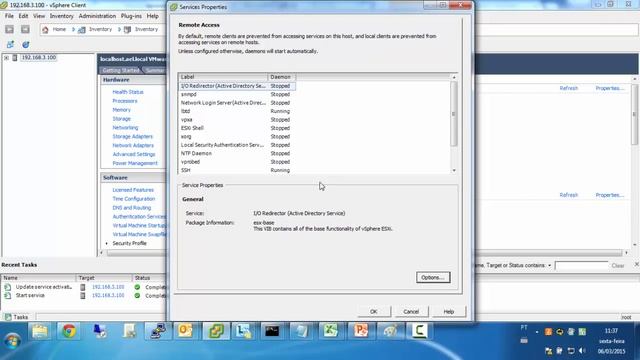The width and height of the screenshot is (640, 360).
Task: Open the View menu
Action: pos(39,16)
